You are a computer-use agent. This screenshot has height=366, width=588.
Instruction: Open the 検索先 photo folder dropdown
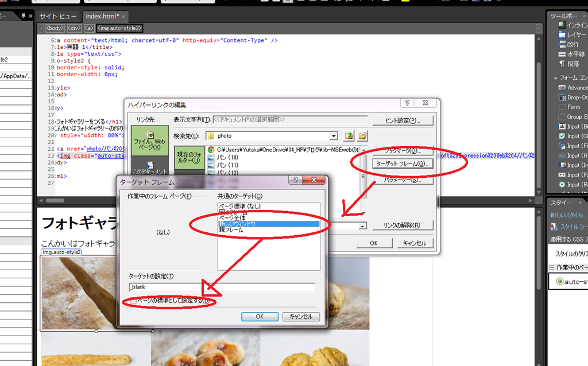[334, 136]
